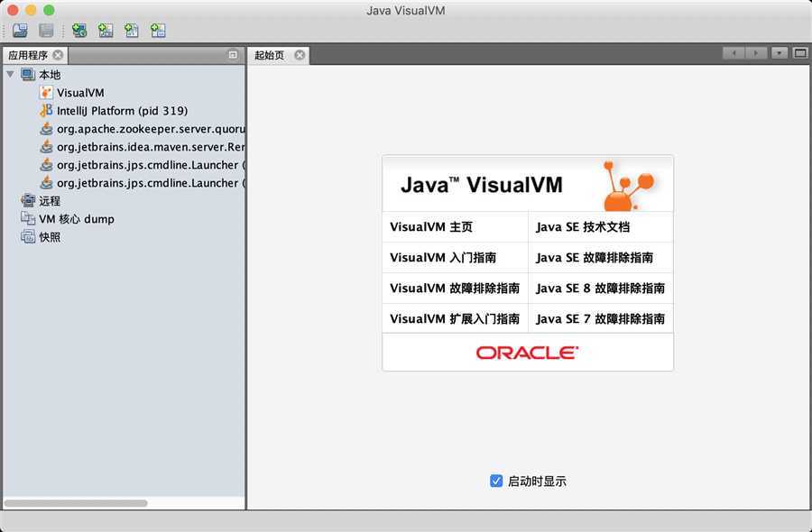812x532 pixels.
Task: Click the horizontal scrollbar in applications panel
Action: point(76,503)
